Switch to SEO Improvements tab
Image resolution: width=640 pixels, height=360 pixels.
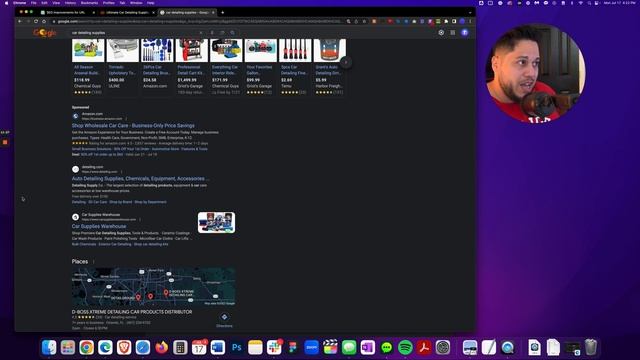(67, 13)
